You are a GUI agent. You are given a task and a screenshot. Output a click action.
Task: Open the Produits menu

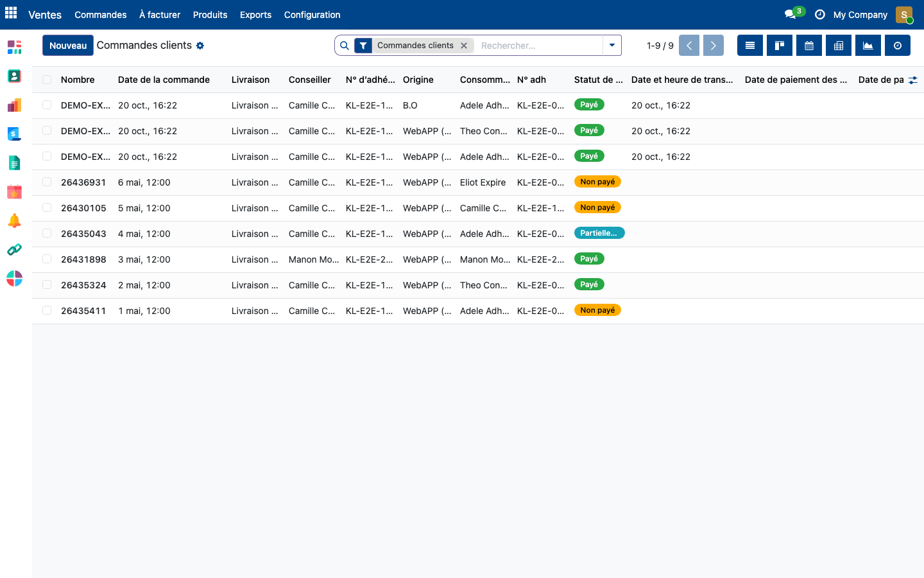(210, 15)
